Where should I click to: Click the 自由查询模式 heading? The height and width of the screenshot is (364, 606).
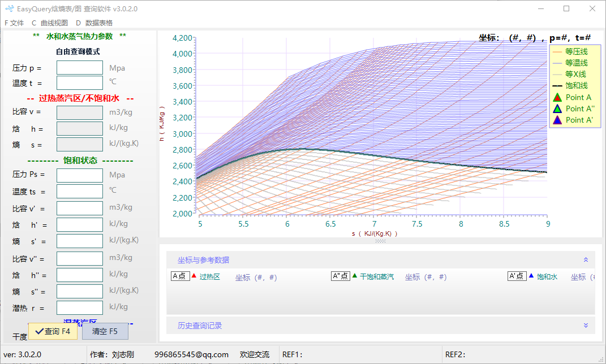tap(78, 51)
